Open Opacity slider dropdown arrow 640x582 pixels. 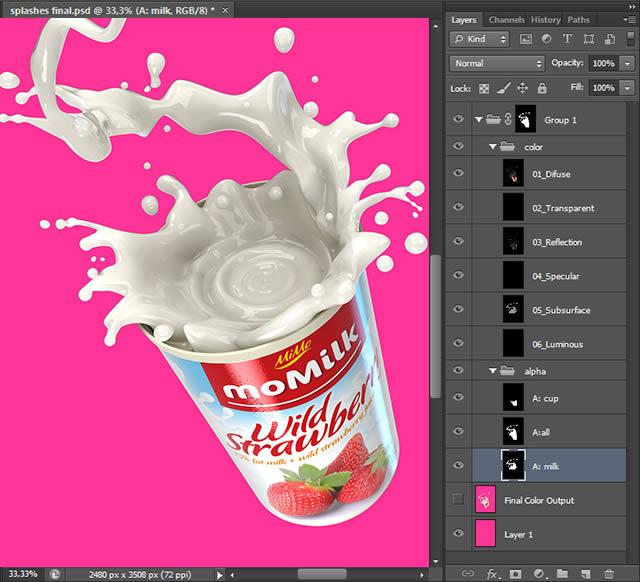[x=627, y=63]
